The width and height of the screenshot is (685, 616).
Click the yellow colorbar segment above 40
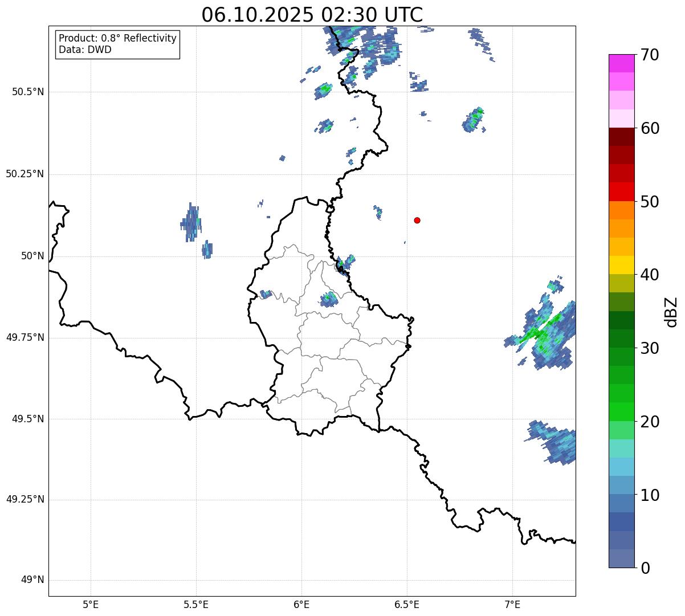[622, 265]
